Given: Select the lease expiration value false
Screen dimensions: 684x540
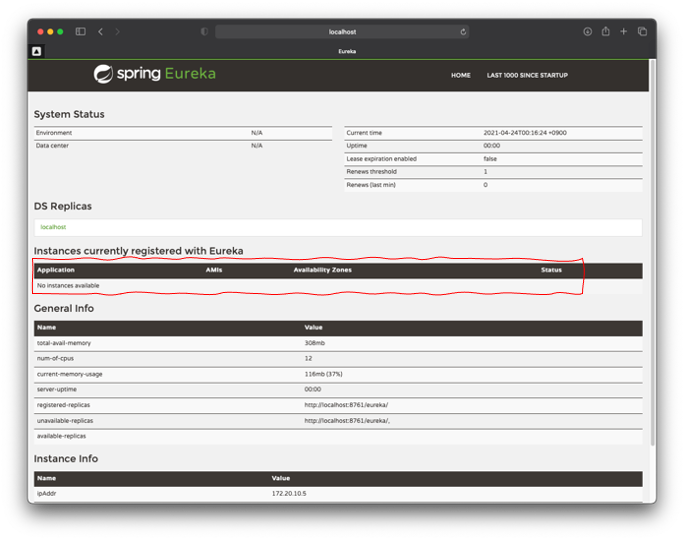Looking at the screenshot, I should click(x=490, y=159).
